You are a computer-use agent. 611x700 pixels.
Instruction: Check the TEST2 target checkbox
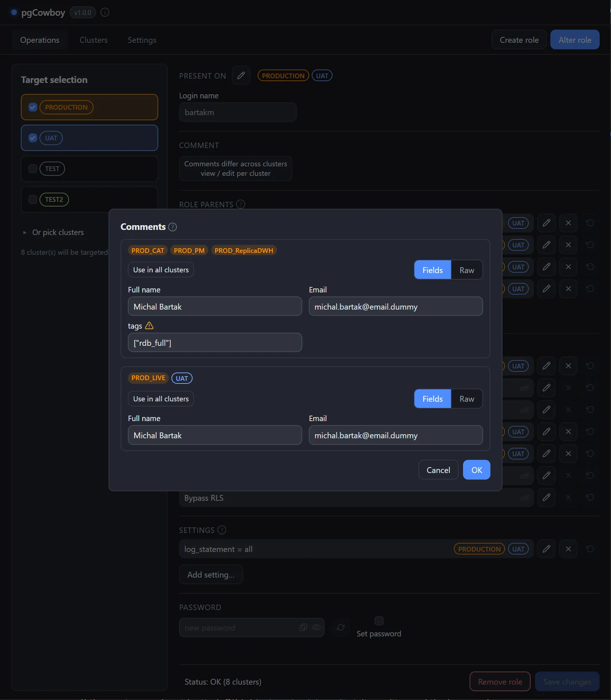point(33,199)
